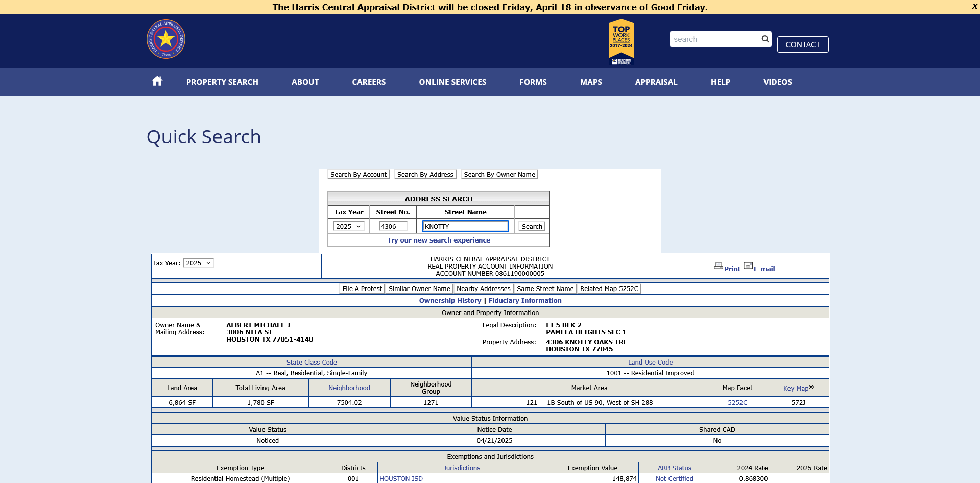980x483 pixels.
Task: Click the Harris Central Appraisal District logo
Action: [x=166, y=39]
